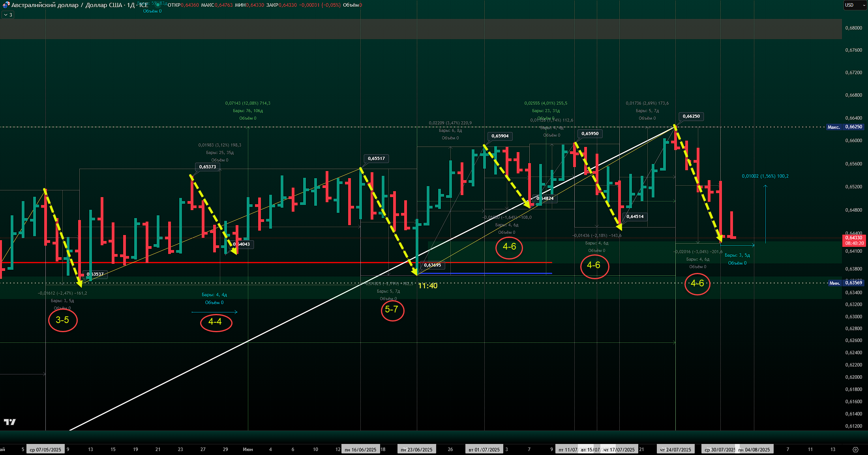Click date label пн 16/06/2025 on time axis
Screen dimensions: 868x455
(x=360, y=449)
